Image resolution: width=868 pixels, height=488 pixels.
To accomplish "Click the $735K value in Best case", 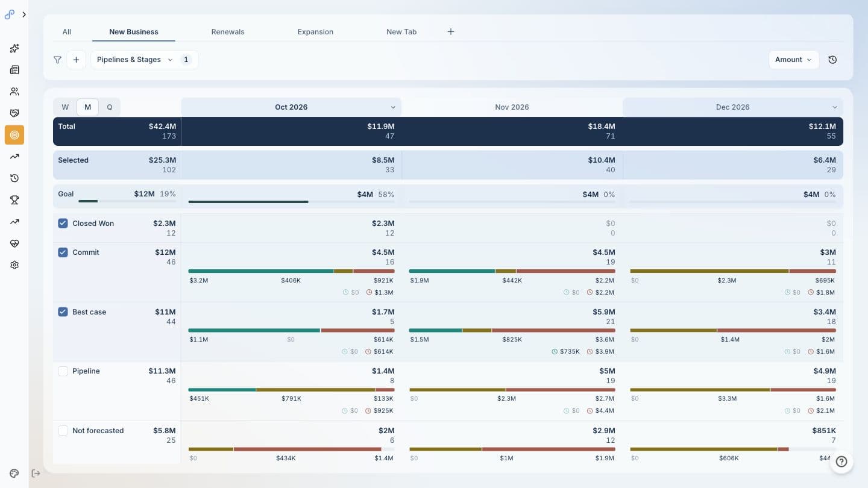I will point(570,352).
